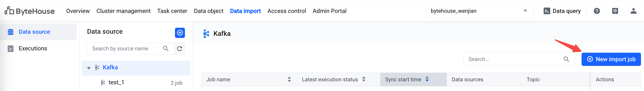Create a New import job
The image size is (644, 91).
(611, 59)
